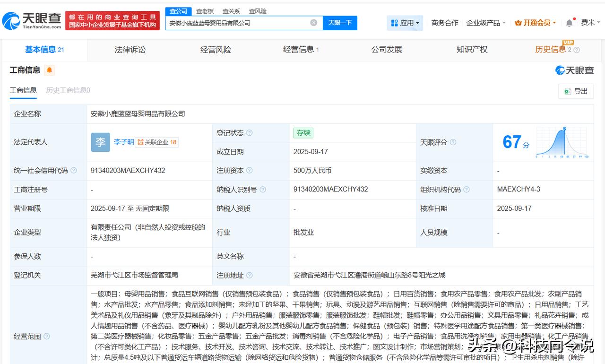
Task: Click the registration authority 芜湖市弋江区市场监督管理局
Action: click(134, 275)
